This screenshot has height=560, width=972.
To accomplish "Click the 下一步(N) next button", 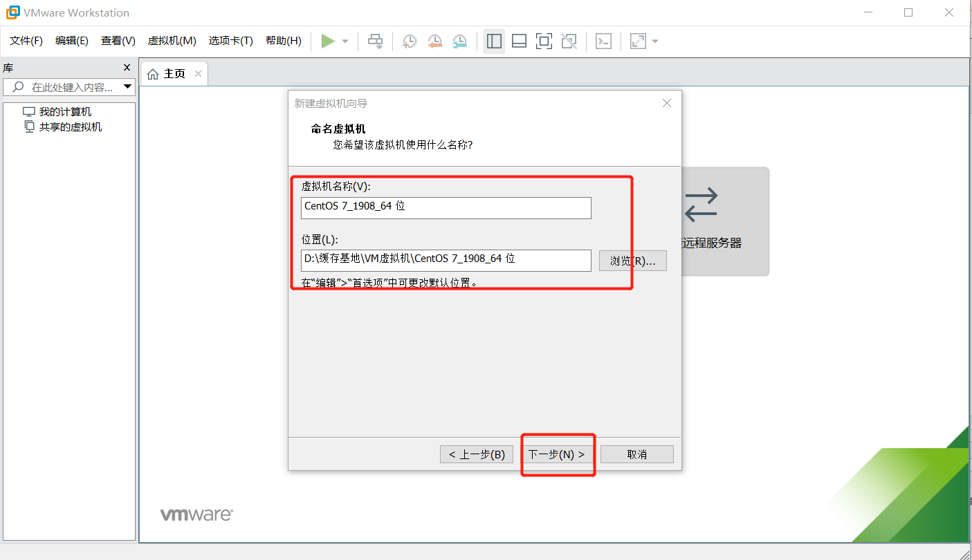I will tap(557, 454).
